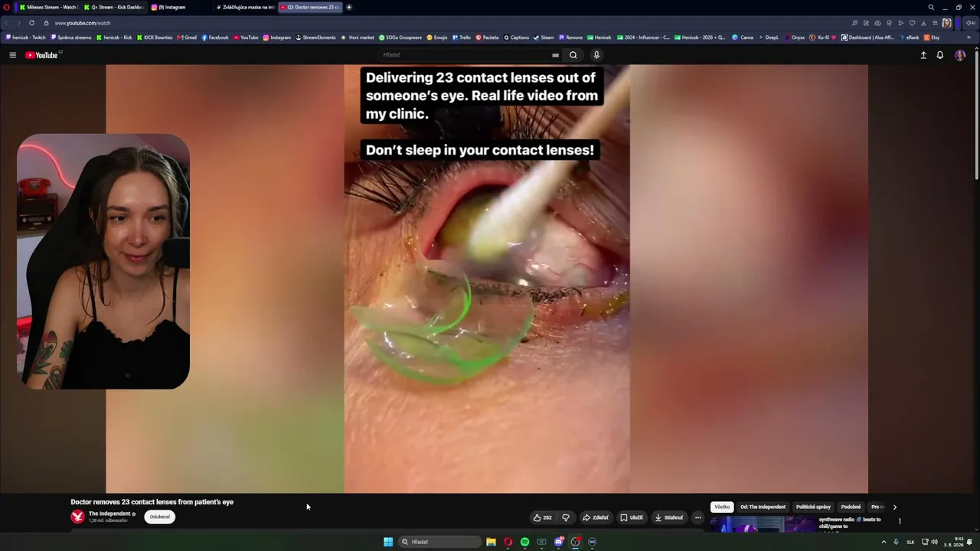The image size is (980, 551).
Task: Search tabs magnifier in title bar
Action: [931, 7]
